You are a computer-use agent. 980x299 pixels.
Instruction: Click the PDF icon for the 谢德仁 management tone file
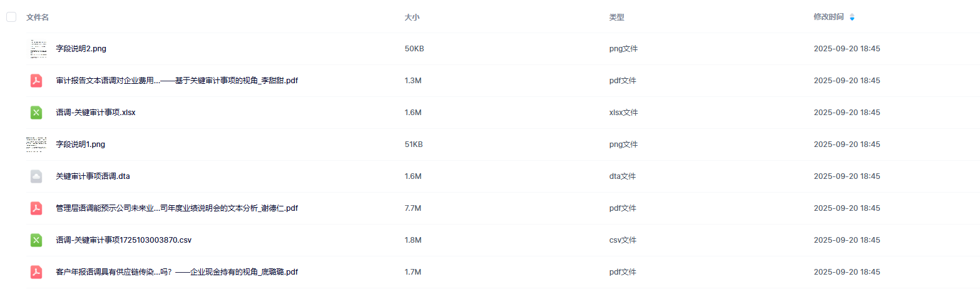(x=36, y=208)
